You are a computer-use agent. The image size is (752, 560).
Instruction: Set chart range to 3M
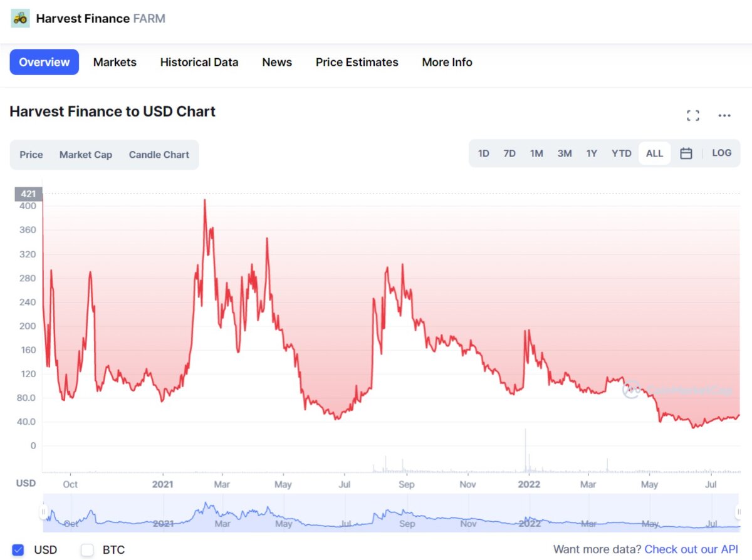coord(565,153)
